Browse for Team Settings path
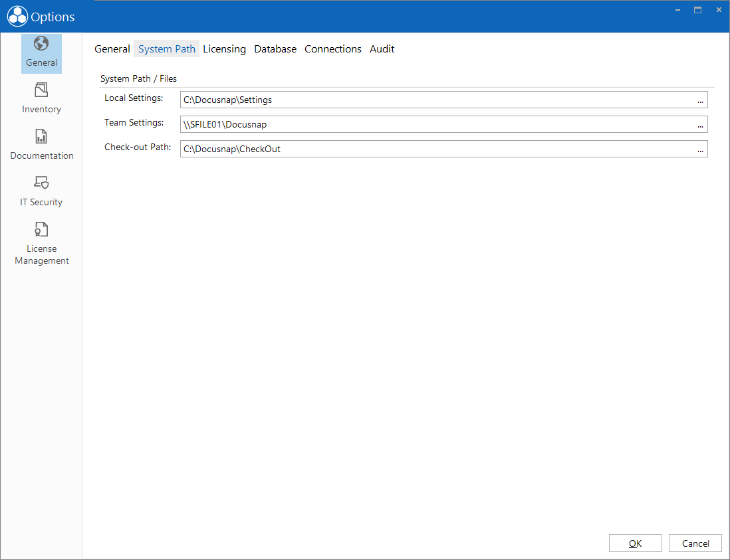 [700, 125]
